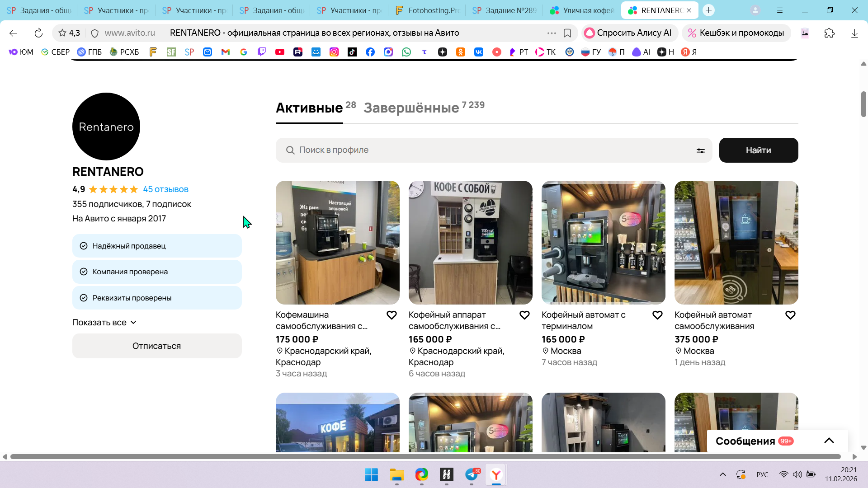Screen dimensions: 868x488
Task: Favorite the 175 000 ₽ Кофемашина listing
Action: (392, 315)
